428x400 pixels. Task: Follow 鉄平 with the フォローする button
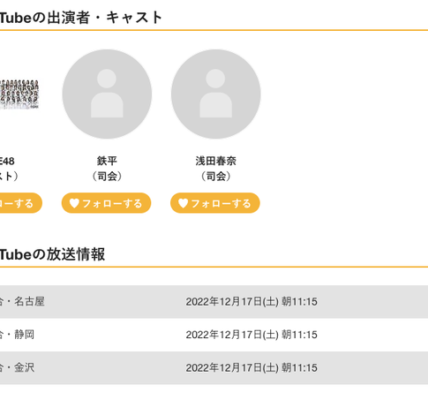pos(106,203)
